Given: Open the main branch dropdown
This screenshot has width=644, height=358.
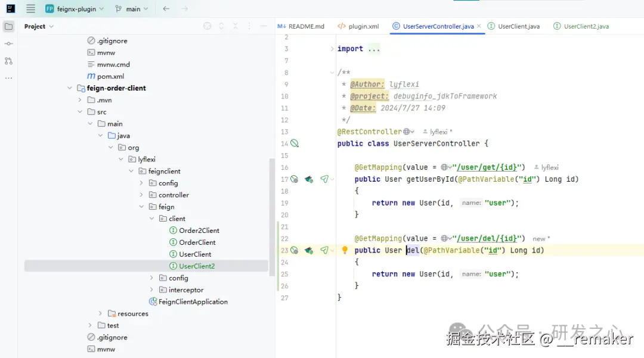Looking at the screenshot, I should tap(131, 8).
